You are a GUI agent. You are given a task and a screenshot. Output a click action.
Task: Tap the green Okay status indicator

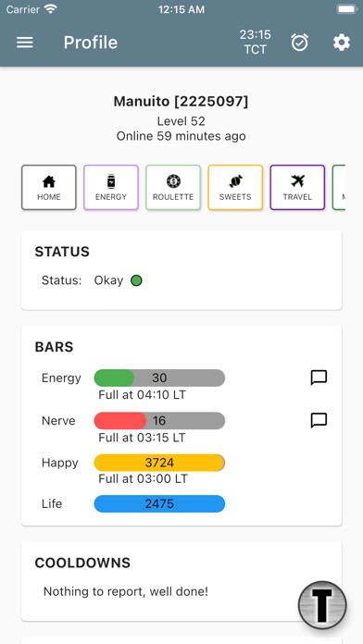[136, 280]
